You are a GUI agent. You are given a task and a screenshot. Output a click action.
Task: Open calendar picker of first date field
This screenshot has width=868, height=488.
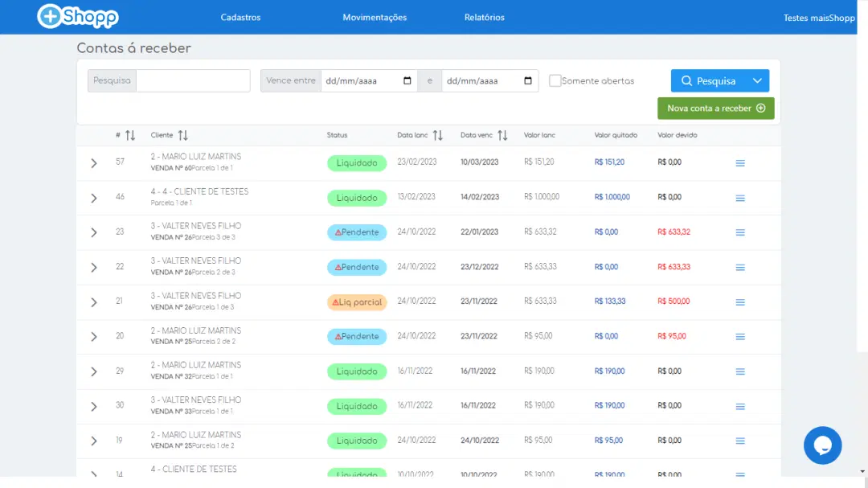pos(407,81)
